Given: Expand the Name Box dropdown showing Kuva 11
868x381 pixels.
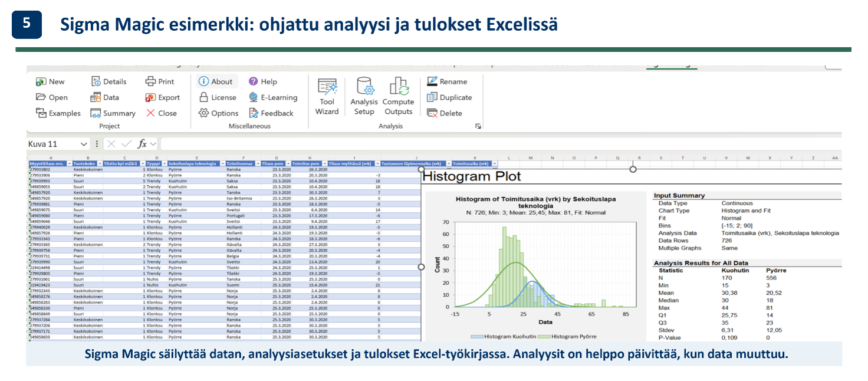Looking at the screenshot, I should [x=84, y=144].
